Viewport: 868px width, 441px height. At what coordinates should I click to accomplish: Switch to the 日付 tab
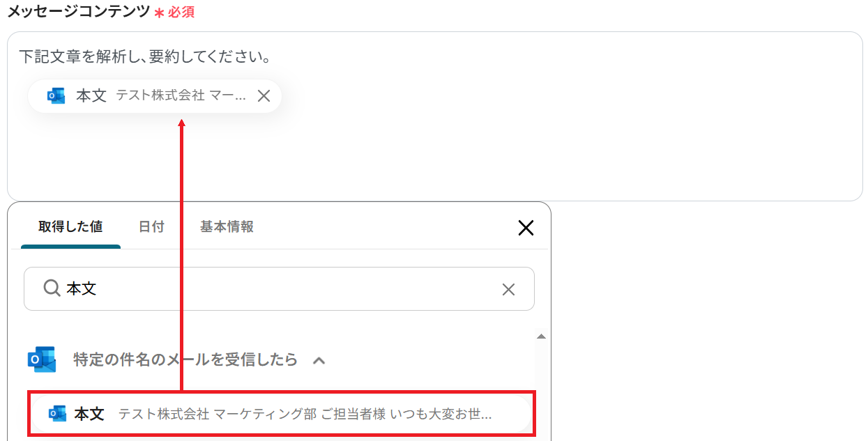click(151, 226)
